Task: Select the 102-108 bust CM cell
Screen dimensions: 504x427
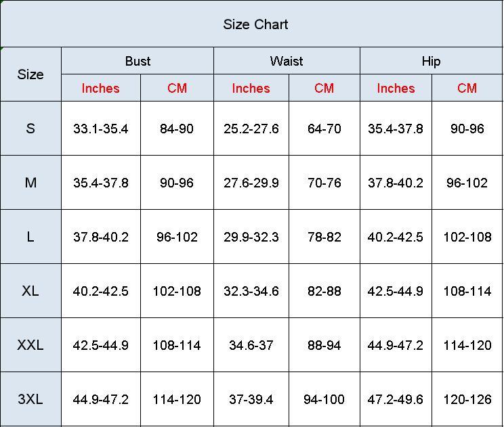Action: click(x=177, y=291)
